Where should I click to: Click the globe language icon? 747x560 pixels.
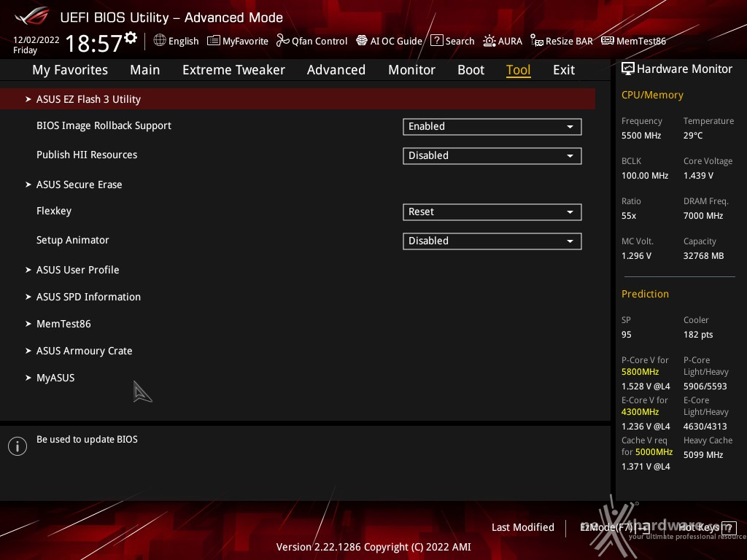tap(160, 41)
